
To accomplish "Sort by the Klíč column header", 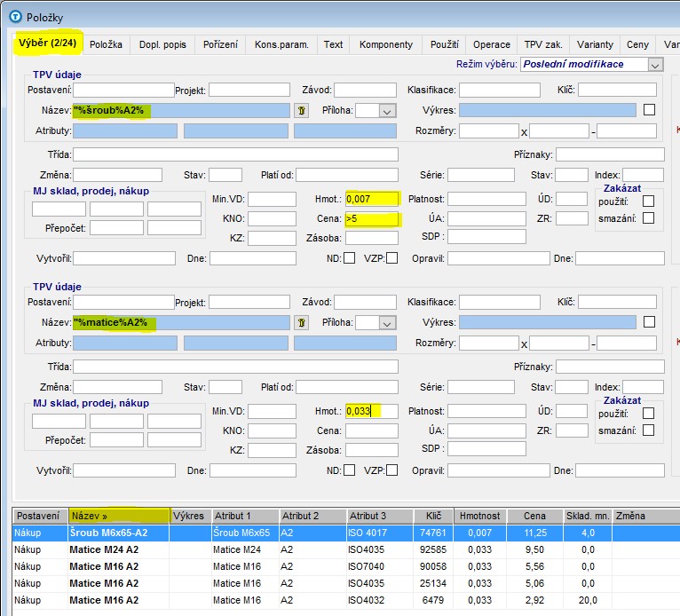I will coord(433,516).
